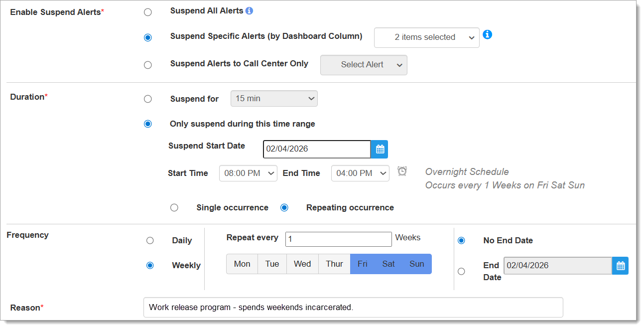Deselect the Fri day button
Screen dimensions: 644x328
[x=363, y=264]
